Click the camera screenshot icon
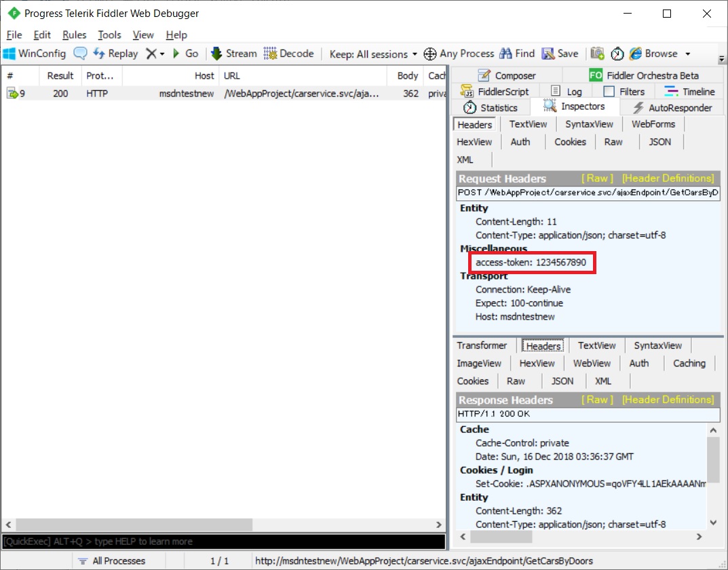 598,54
